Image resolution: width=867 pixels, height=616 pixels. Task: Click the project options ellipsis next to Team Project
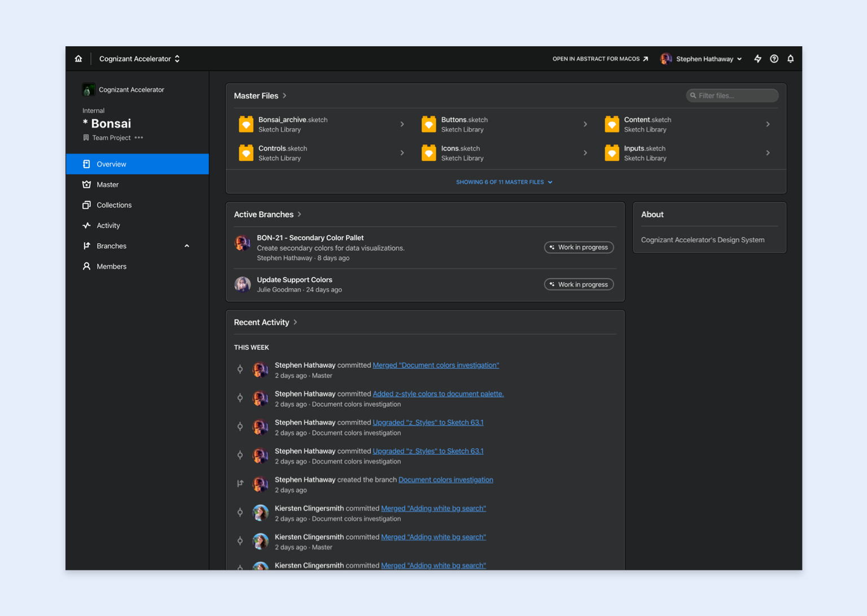pyautogui.click(x=139, y=138)
